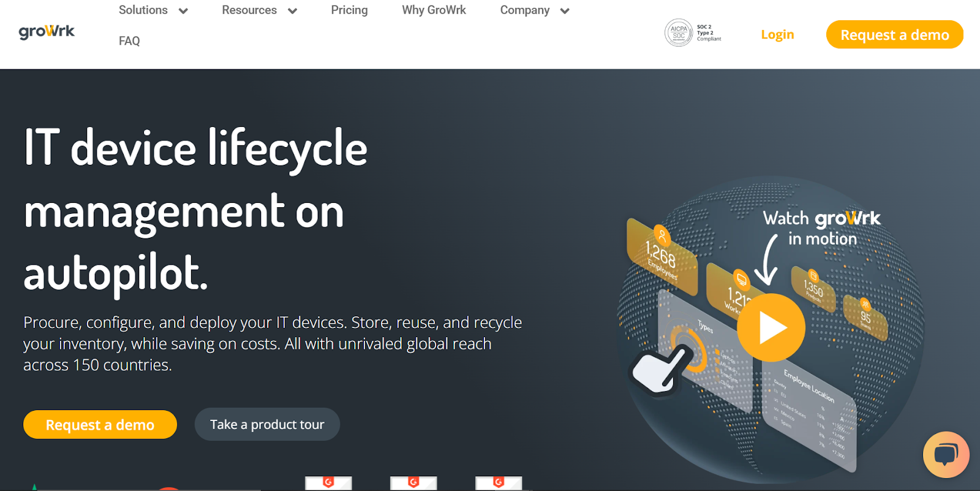Viewport: 980px width, 491px height.
Task: Open the FAQ navigation link
Action: click(129, 41)
